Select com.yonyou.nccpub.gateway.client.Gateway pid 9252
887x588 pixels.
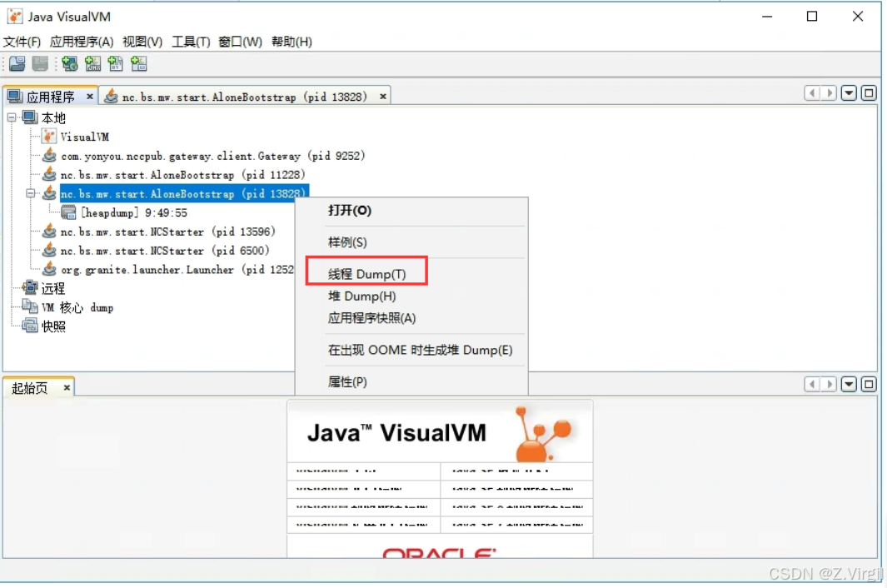212,156
